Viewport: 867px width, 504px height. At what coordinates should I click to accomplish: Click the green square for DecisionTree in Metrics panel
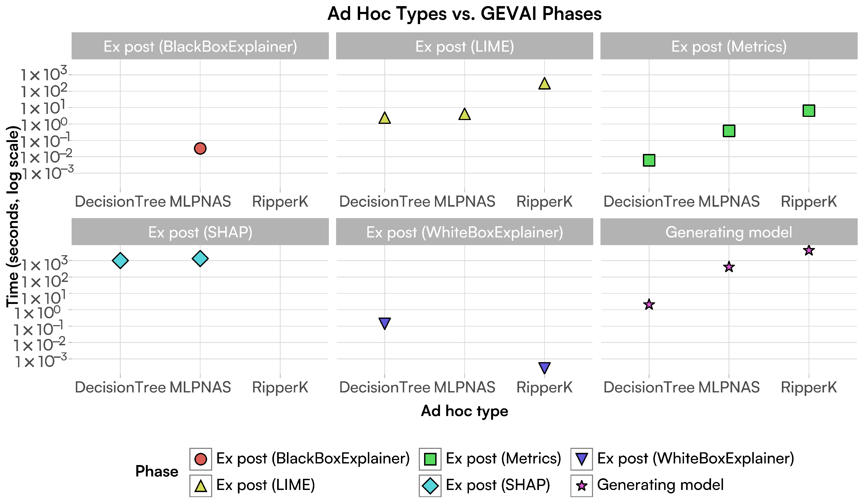649,160
